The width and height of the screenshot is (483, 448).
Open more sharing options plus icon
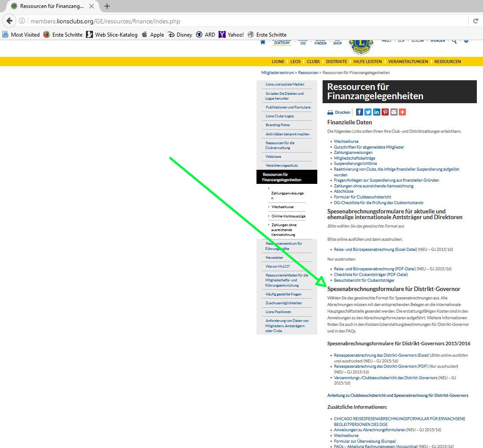coord(402,112)
